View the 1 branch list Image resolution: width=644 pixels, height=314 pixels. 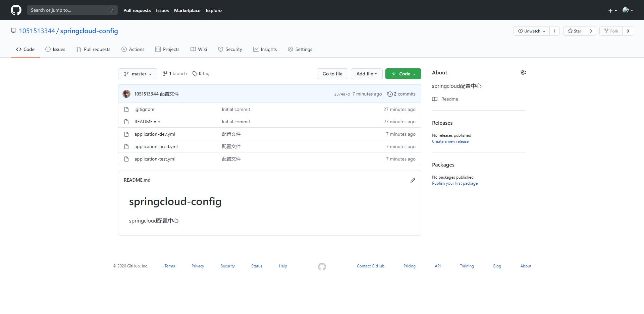175,74
